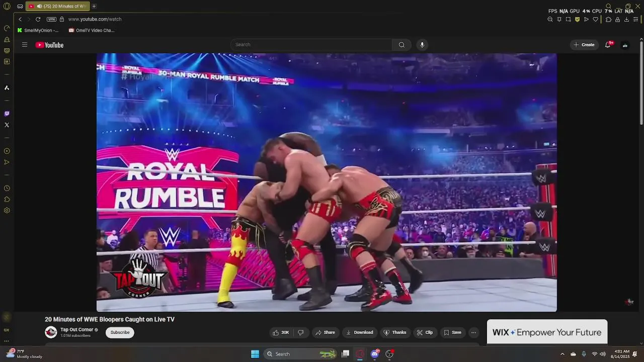
Task: Click the video player to pause playback
Action: pyautogui.click(x=327, y=182)
